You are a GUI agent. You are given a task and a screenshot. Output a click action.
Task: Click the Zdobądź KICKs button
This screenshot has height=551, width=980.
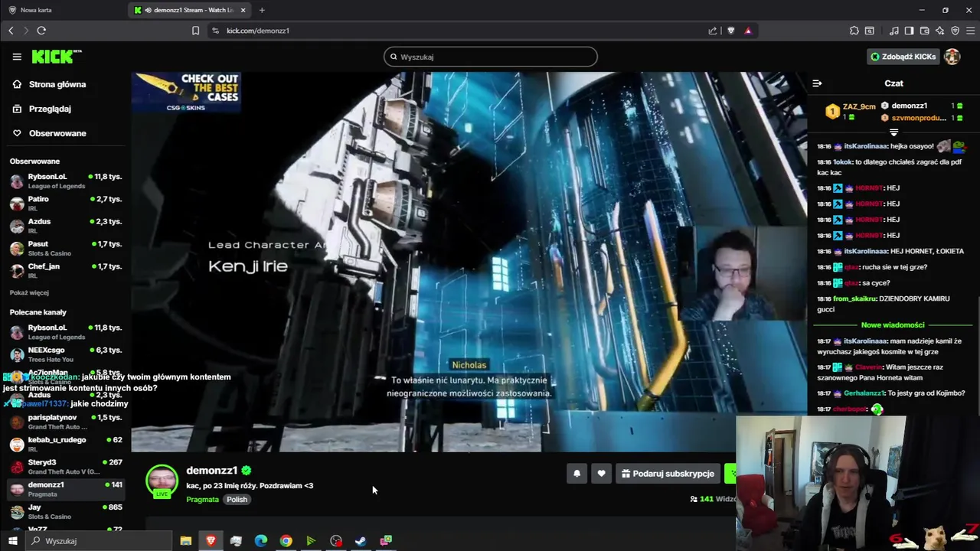coord(903,57)
